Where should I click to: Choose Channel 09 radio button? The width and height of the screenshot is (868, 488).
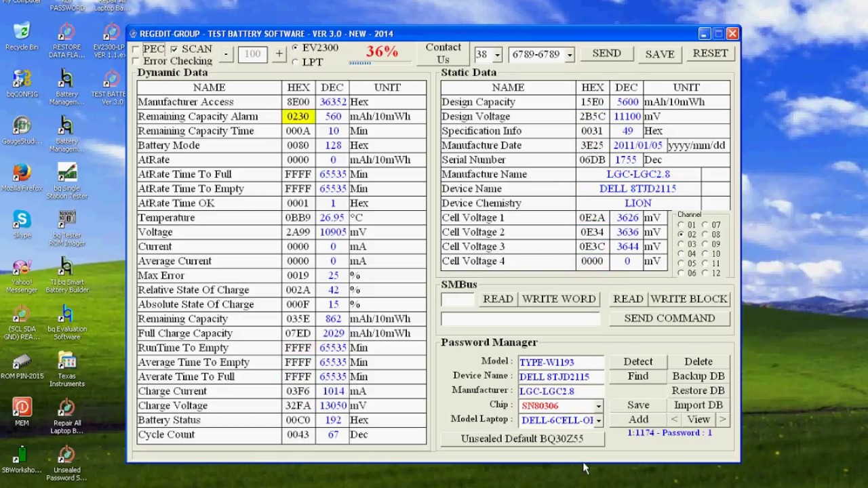pyautogui.click(x=705, y=244)
